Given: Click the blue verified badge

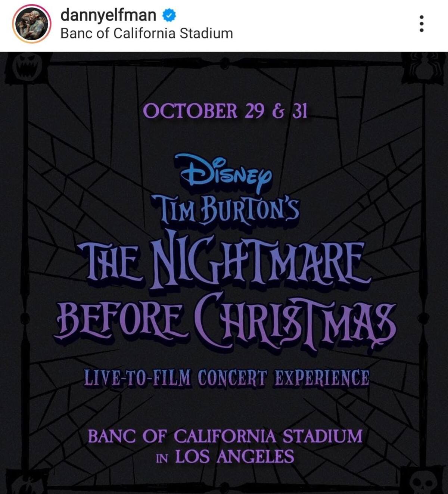Looking at the screenshot, I should pos(169,15).
